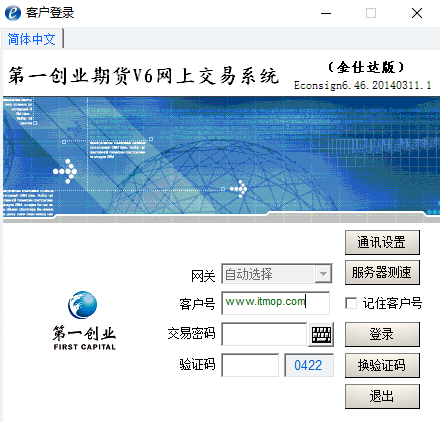The width and height of the screenshot is (440, 422).
Task: Open 通讯设置 communication settings
Action: [382, 242]
